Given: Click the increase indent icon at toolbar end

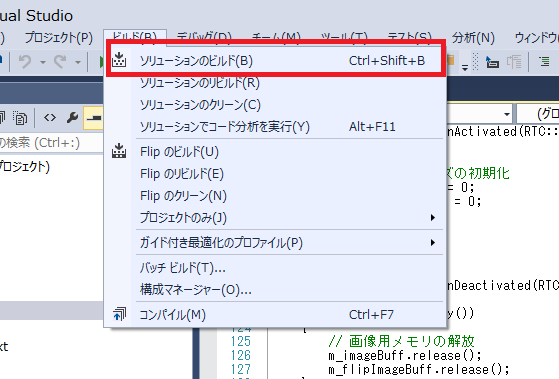Looking at the screenshot, I should point(544,62).
